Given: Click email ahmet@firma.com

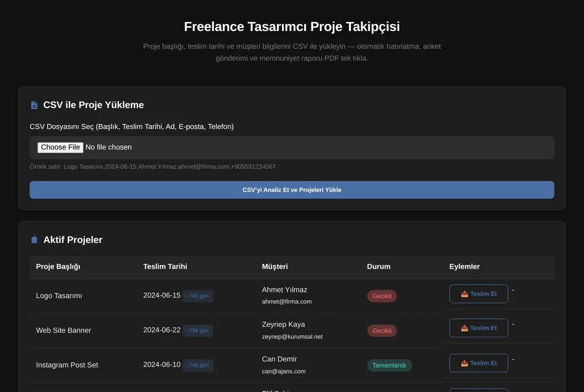Looking at the screenshot, I should pos(287,302).
